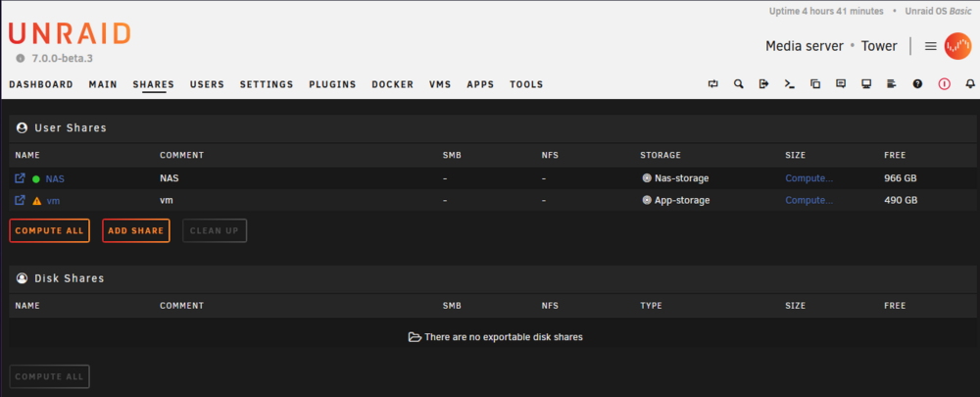Viewport: 980px width, 397px height.
Task: Click the orange Unraid avatar circle
Action: (957, 46)
